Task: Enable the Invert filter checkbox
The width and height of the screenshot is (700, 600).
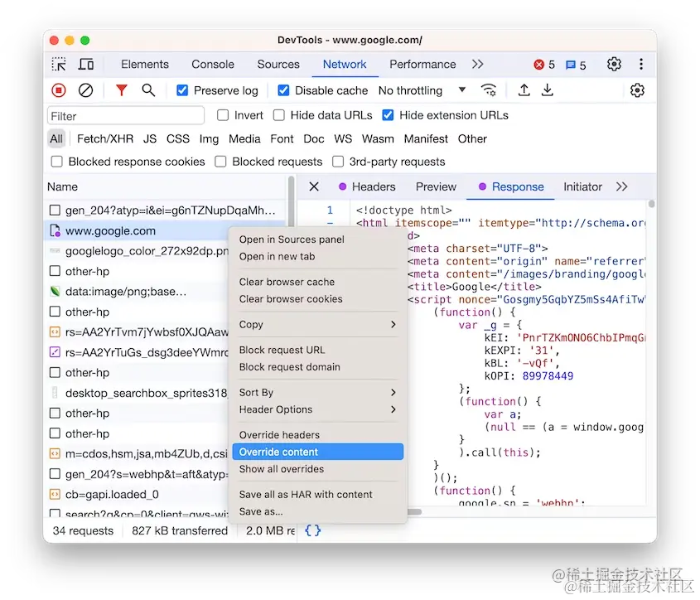Action: point(222,115)
